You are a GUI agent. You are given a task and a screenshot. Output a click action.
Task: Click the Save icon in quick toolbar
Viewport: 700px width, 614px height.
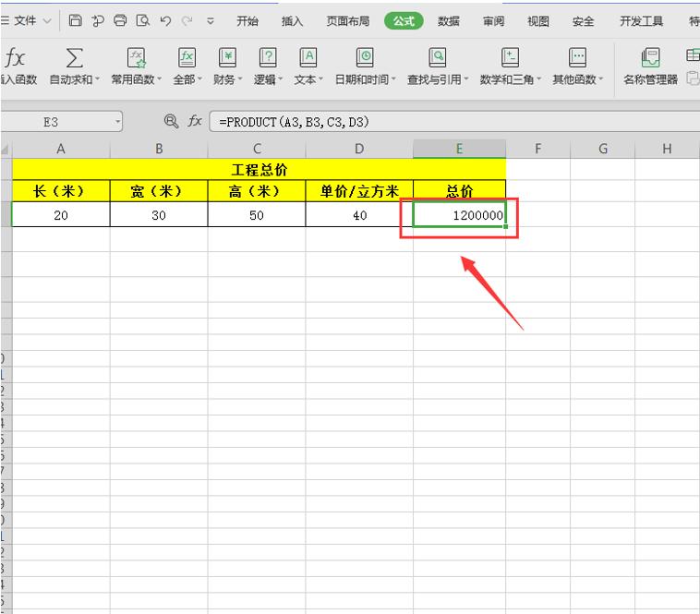click(75, 20)
